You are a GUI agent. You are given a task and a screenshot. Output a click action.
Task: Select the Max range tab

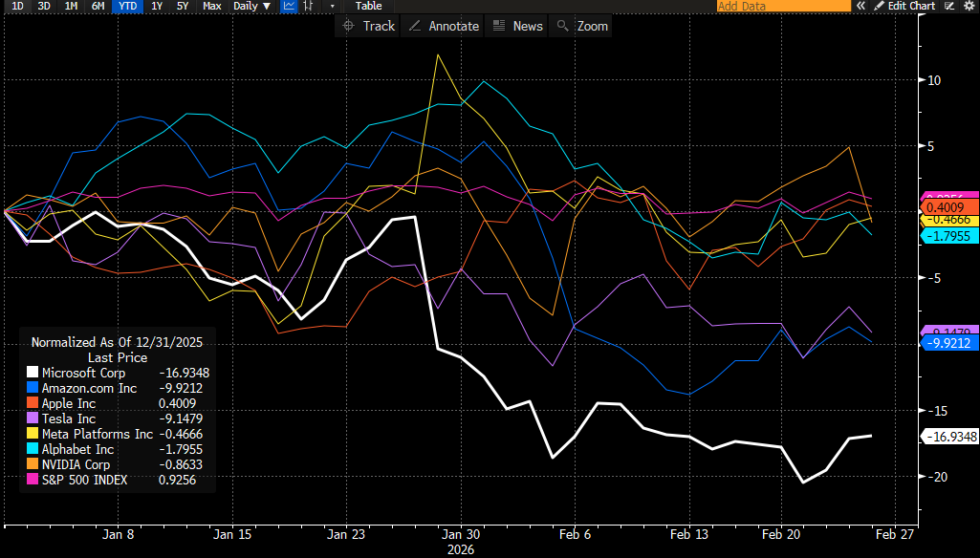(x=211, y=6)
